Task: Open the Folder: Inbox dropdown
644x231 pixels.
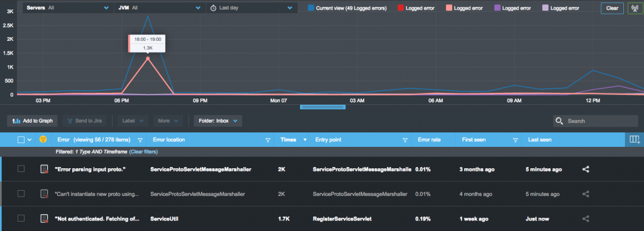Action: (218, 121)
